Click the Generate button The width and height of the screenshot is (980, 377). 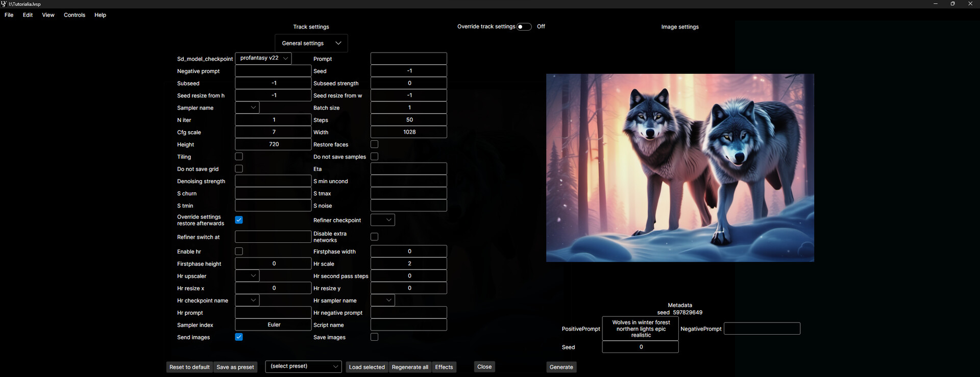pyautogui.click(x=561, y=367)
